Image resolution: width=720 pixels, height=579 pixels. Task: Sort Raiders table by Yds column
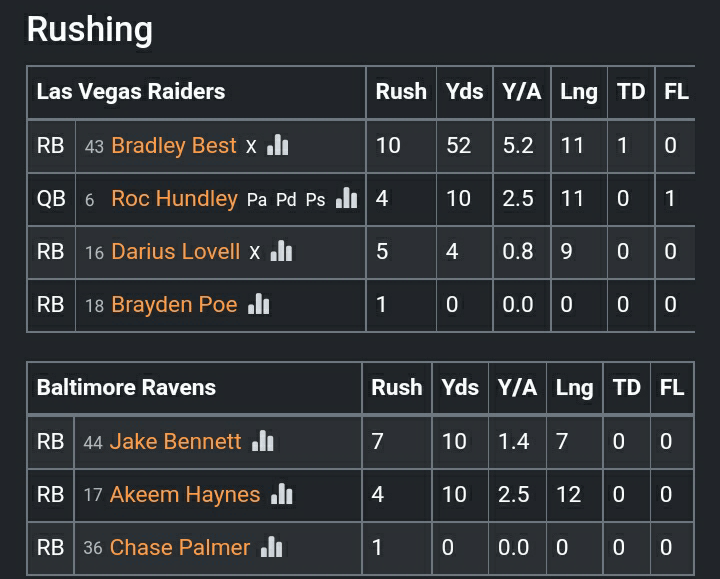[x=464, y=92]
